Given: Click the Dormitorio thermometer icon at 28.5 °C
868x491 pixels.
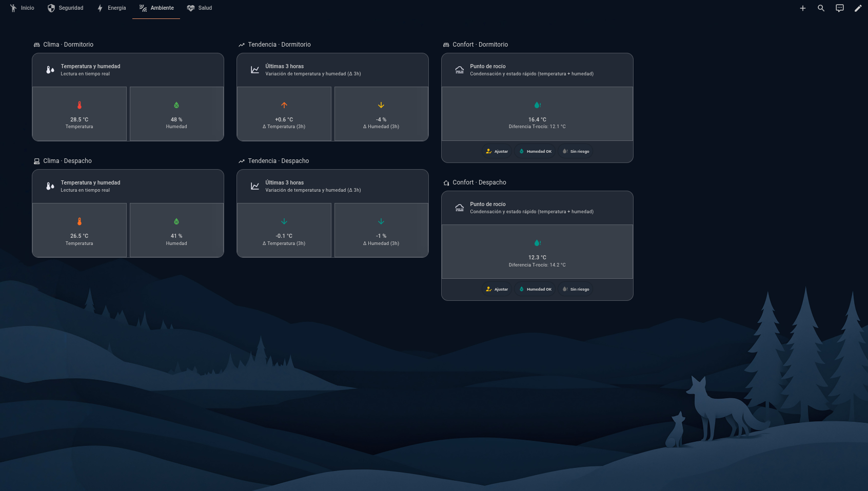Looking at the screenshot, I should click(80, 105).
